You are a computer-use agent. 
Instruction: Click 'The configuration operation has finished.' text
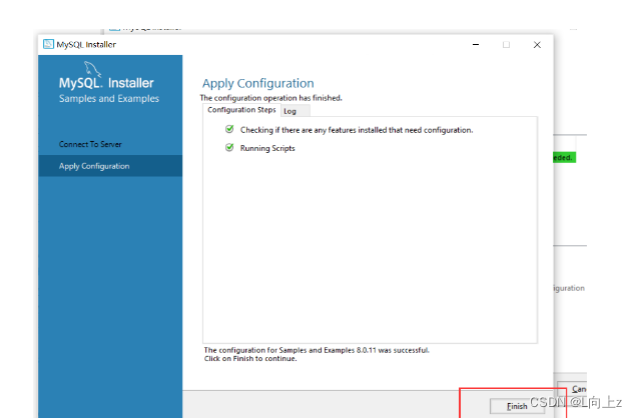(x=271, y=98)
